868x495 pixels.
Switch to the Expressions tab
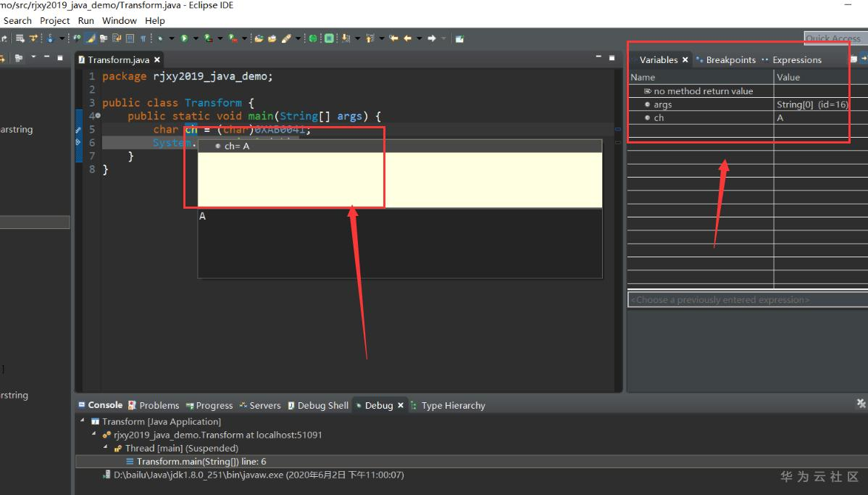(792, 60)
